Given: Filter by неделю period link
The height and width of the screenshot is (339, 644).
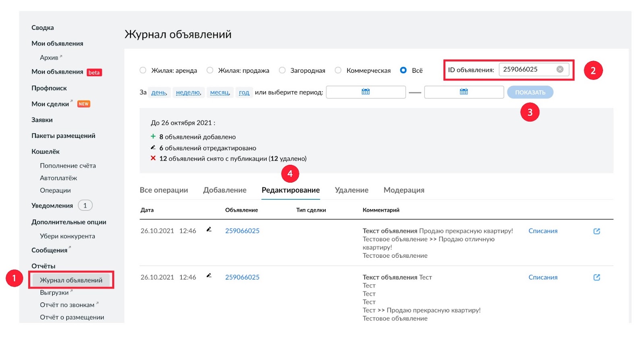Looking at the screenshot, I should (x=189, y=92).
